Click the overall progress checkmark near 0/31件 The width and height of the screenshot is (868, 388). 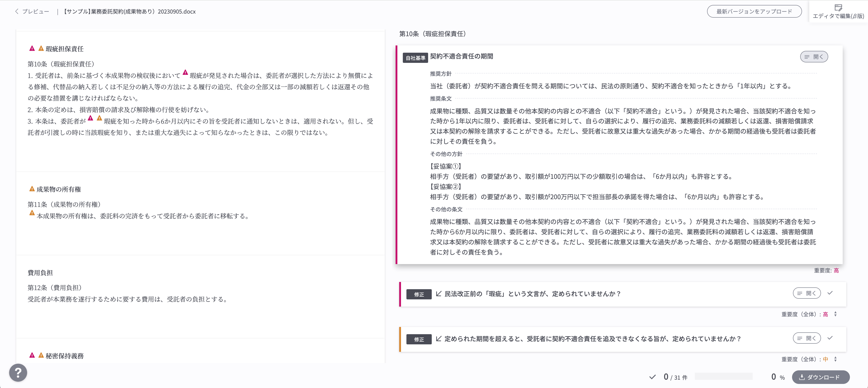652,377
